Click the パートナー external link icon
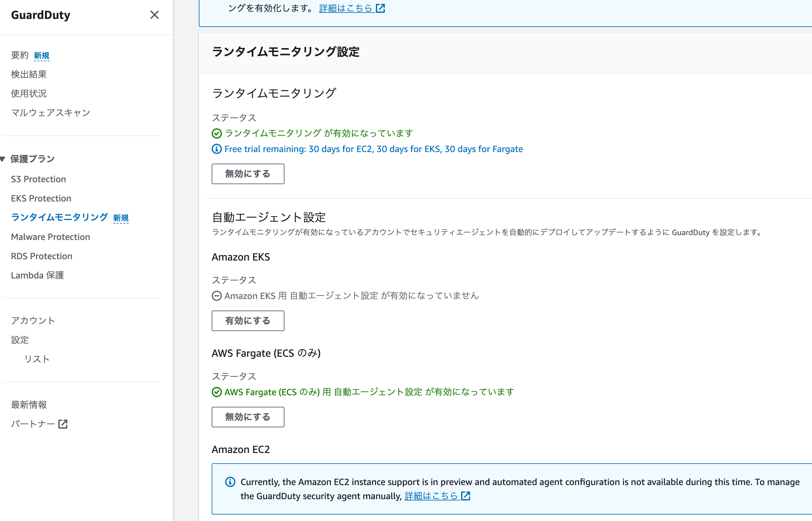Viewport: 812px width, 521px height. 63,424
